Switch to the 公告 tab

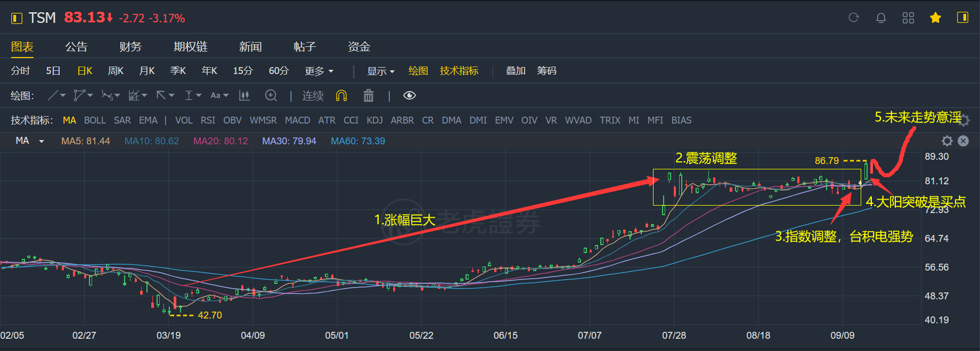(x=76, y=47)
